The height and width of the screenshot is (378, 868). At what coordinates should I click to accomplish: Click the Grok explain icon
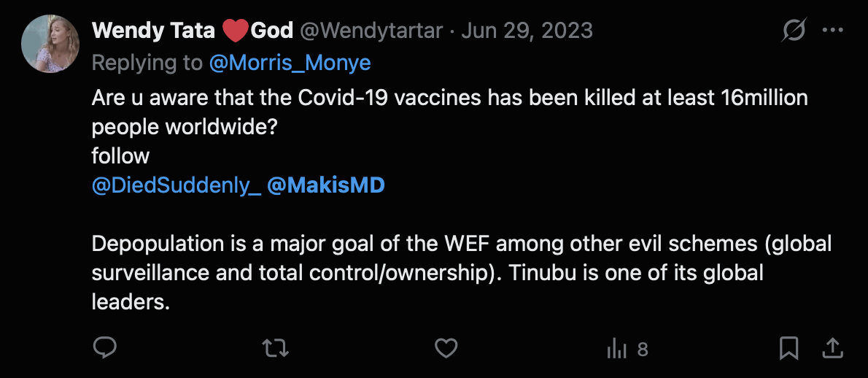[793, 31]
